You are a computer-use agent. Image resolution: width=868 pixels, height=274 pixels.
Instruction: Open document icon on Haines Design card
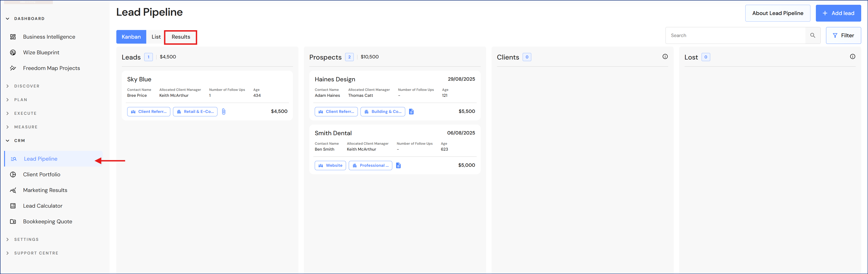(x=411, y=112)
